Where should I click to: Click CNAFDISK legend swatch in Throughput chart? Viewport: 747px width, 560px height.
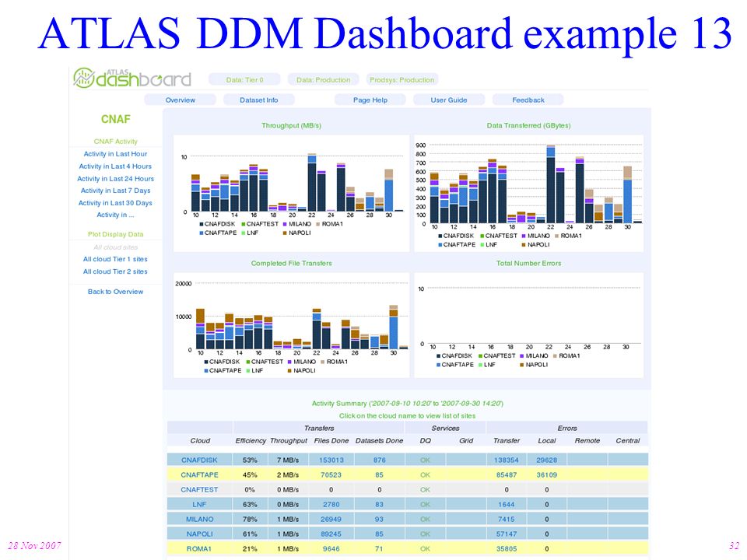tap(202, 224)
